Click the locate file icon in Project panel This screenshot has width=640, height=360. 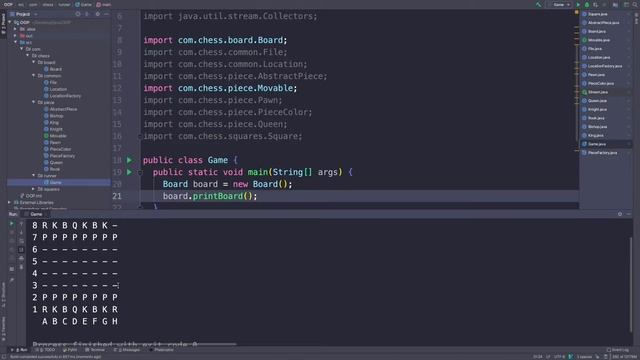[x=78, y=14]
